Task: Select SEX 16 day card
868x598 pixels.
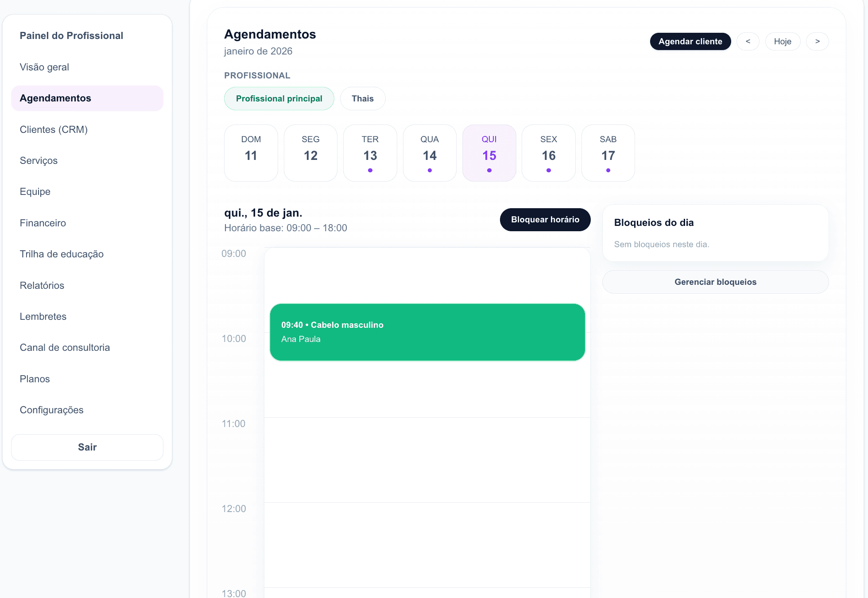Action: pos(548,152)
